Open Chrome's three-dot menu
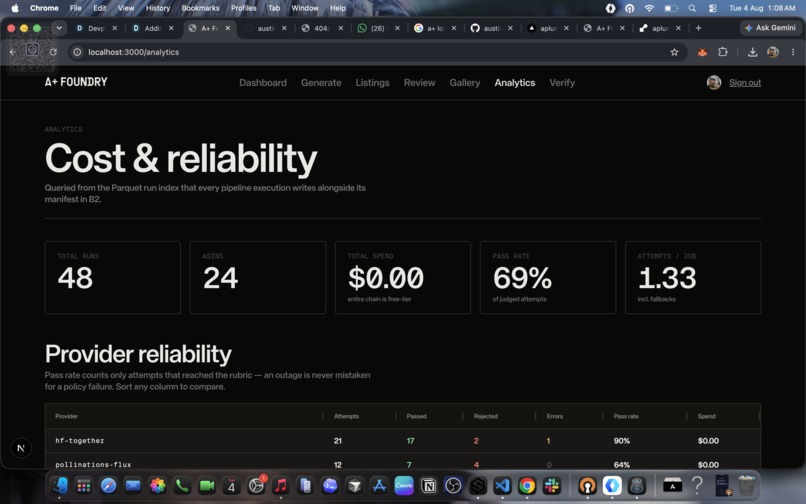Viewport: 806px width, 504px height. [x=793, y=52]
